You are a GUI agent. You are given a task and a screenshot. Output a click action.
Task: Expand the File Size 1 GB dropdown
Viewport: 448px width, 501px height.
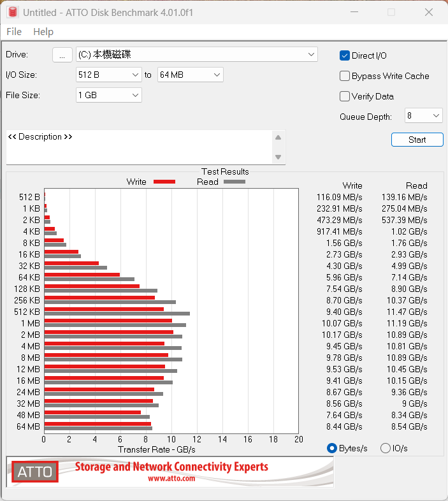(108, 95)
